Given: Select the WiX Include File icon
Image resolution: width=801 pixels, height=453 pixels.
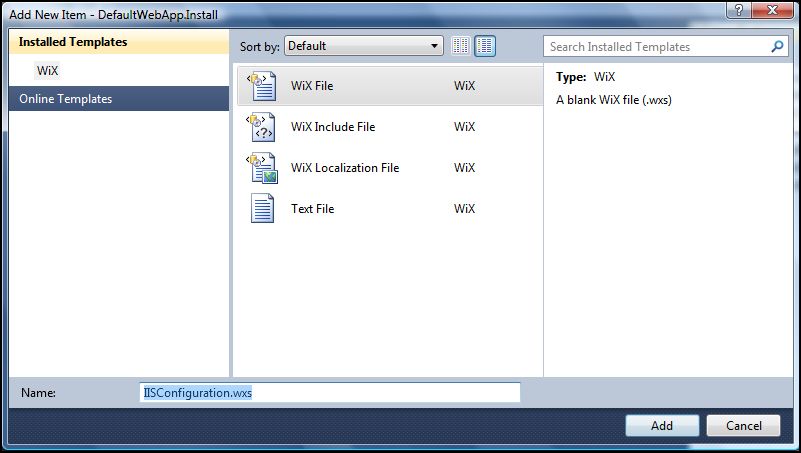Looking at the screenshot, I should point(262,127).
